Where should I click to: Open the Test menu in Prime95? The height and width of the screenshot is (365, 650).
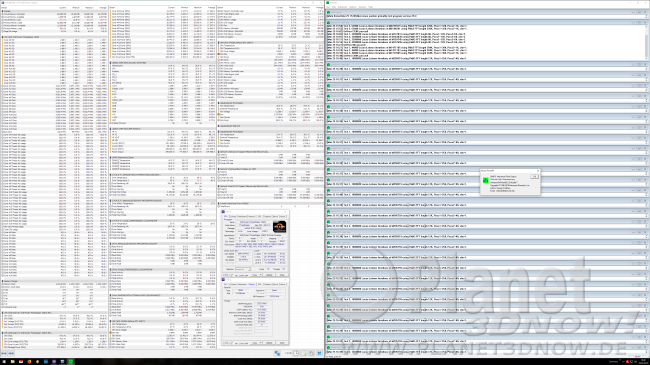[x=328, y=7]
